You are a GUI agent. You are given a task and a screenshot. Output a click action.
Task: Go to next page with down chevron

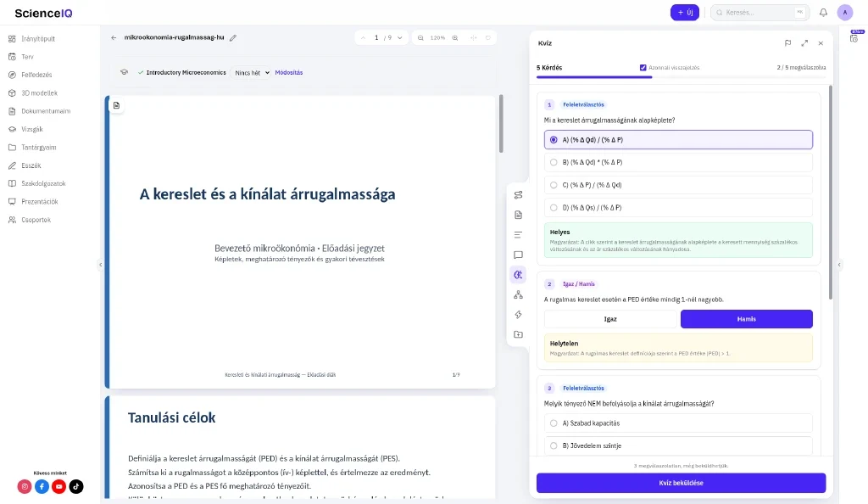400,37
